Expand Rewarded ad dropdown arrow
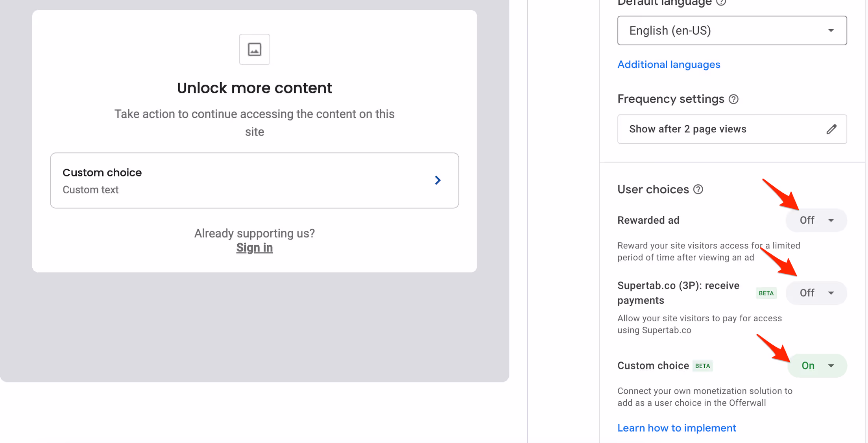868x443 pixels. point(831,220)
